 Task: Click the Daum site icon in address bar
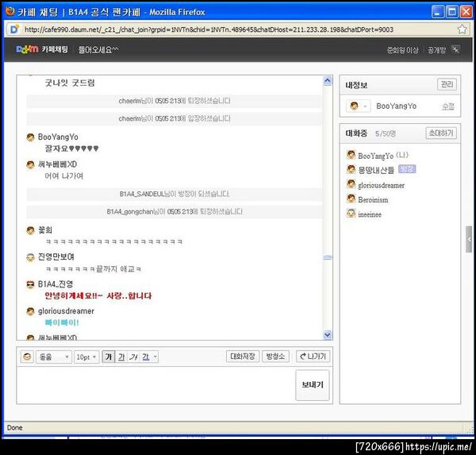click(x=14, y=29)
